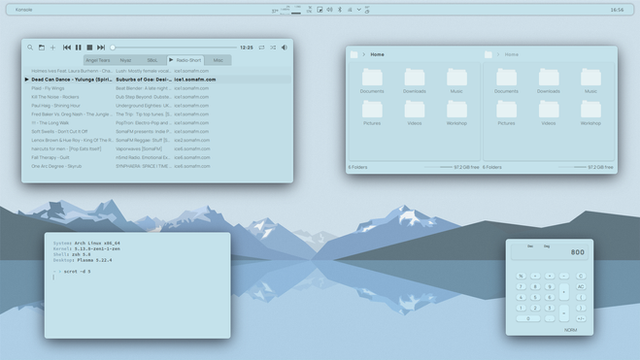Add a new playlist with plus icon
640x360 pixels.
pos(53,48)
